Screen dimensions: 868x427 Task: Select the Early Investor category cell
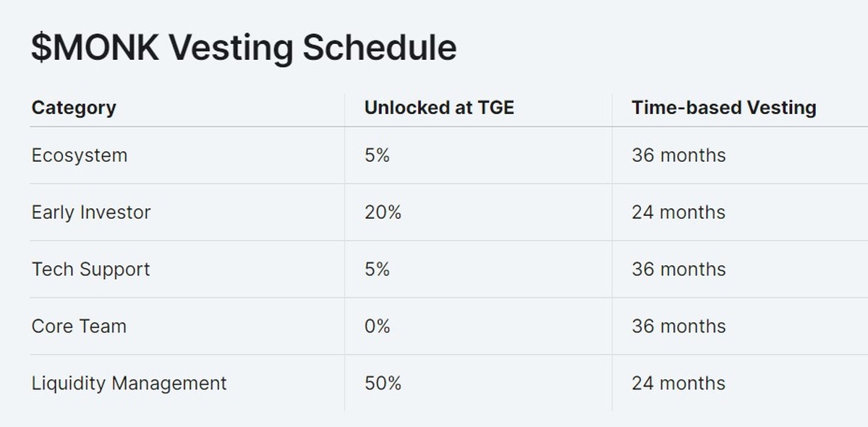91,212
